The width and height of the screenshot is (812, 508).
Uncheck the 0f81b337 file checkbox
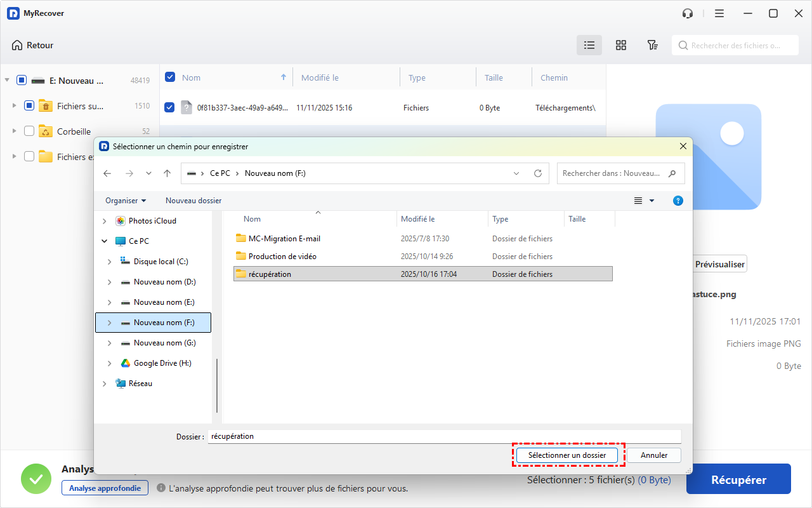click(169, 108)
